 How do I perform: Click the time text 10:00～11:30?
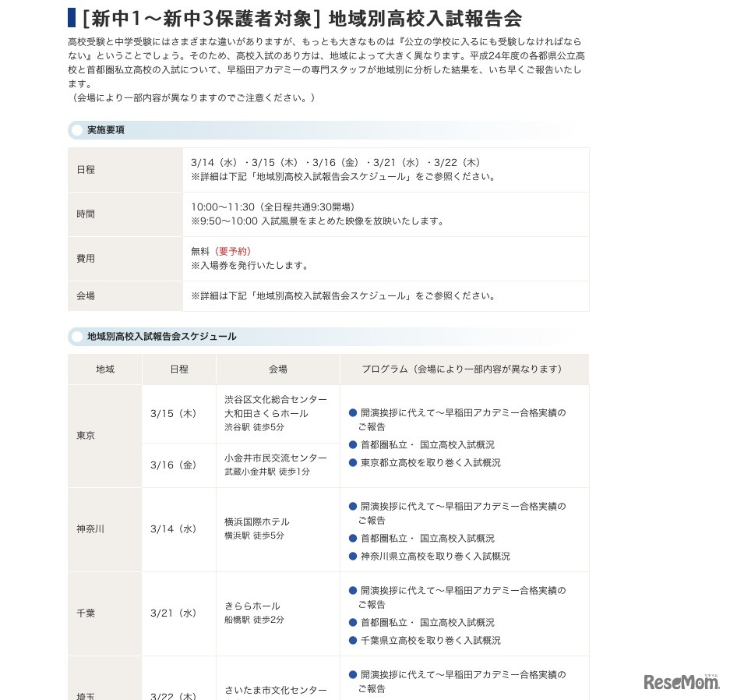(x=223, y=207)
